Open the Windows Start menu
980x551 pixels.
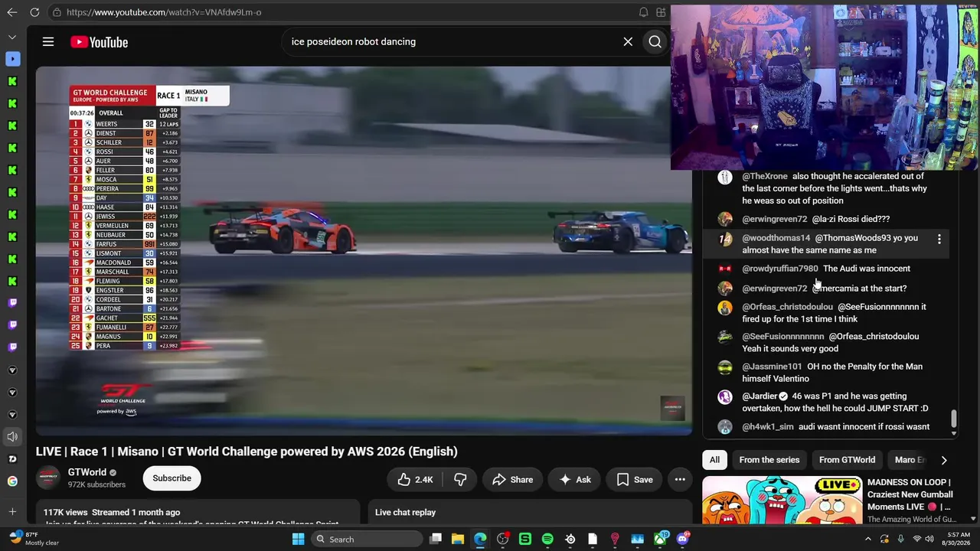(x=298, y=539)
